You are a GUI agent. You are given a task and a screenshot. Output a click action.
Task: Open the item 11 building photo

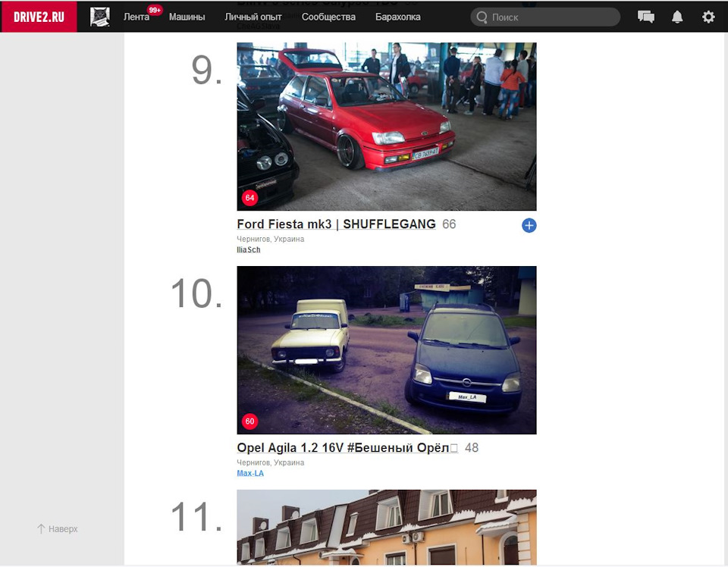pyautogui.click(x=386, y=528)
